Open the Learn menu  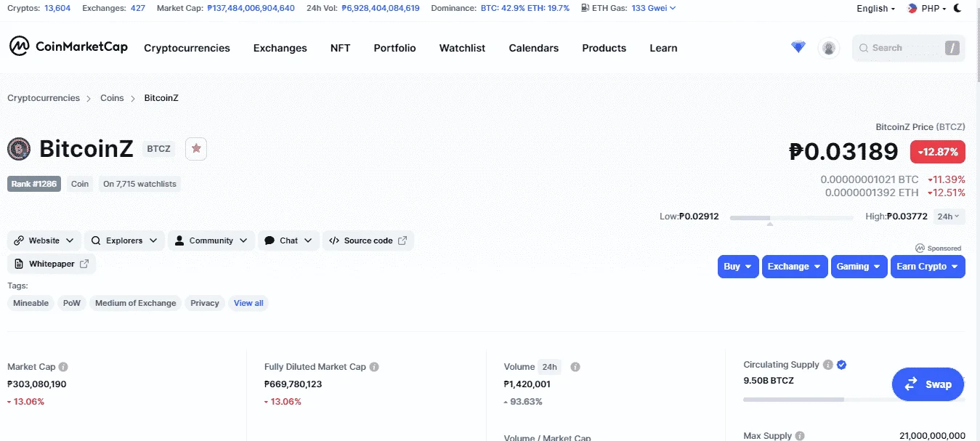pos(663,48)
